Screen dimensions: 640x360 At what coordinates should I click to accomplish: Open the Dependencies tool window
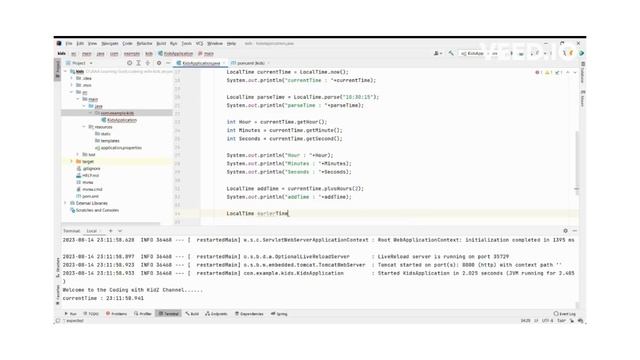tap(249, 314)
